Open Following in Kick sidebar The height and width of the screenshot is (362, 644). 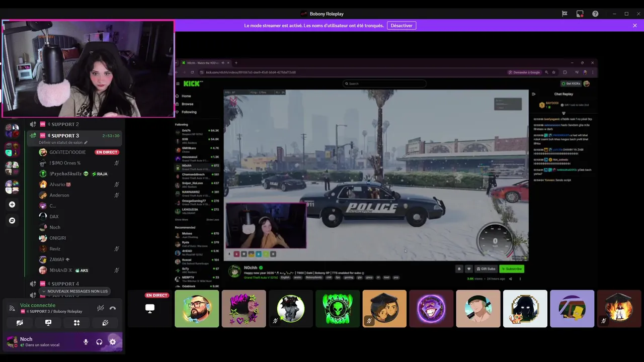click(189, 112)
